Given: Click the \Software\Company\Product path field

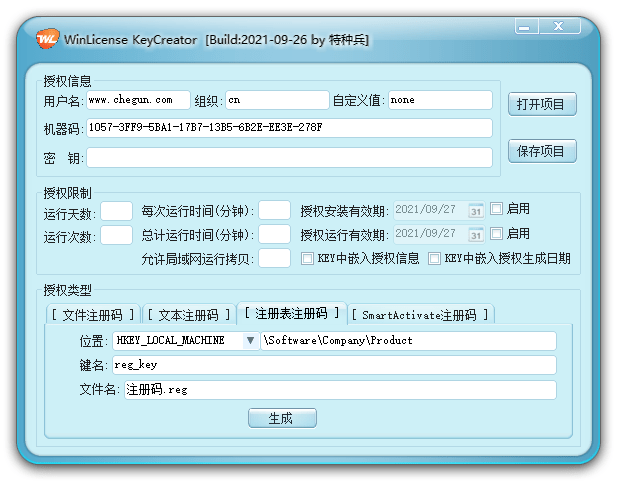Looking at the screenshot, I should (x=408, y=341).
